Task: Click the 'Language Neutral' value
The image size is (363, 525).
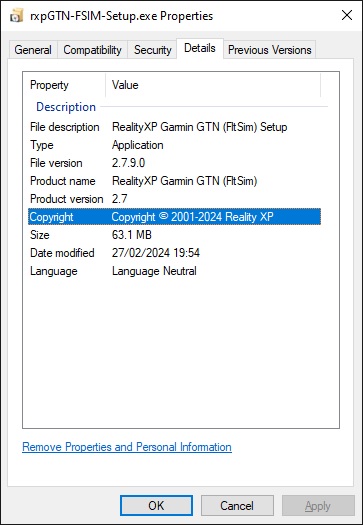Action: coord(154,271)
